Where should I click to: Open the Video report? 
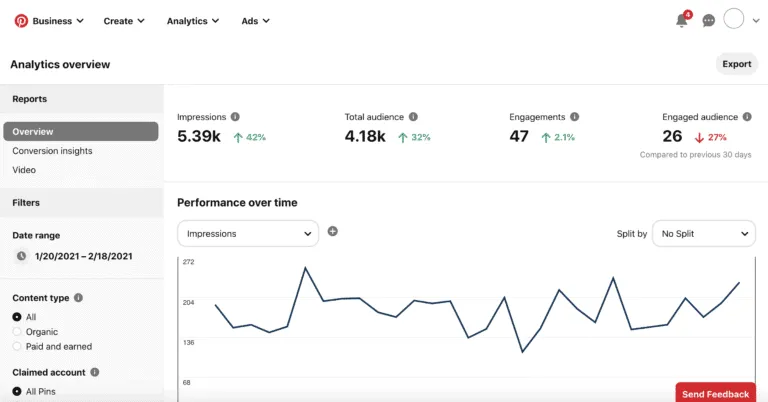(x=24, y=170)
